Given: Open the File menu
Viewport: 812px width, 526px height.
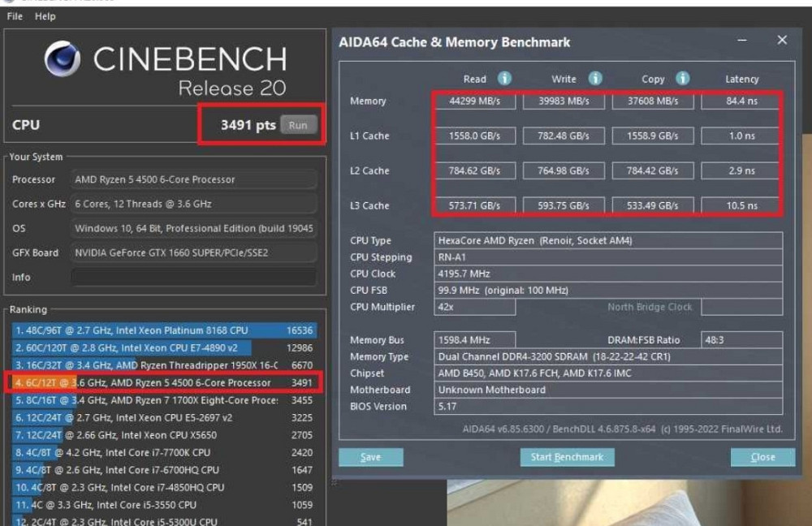Looking at the screenshot, I should point(15,16).
